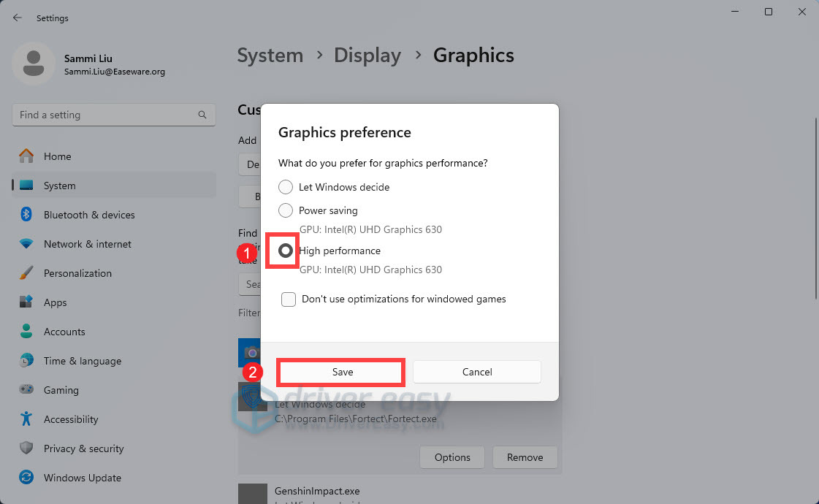The image size is (819, 504).
Task: Open the Accessibility settings icon
Action: [26, 419]
